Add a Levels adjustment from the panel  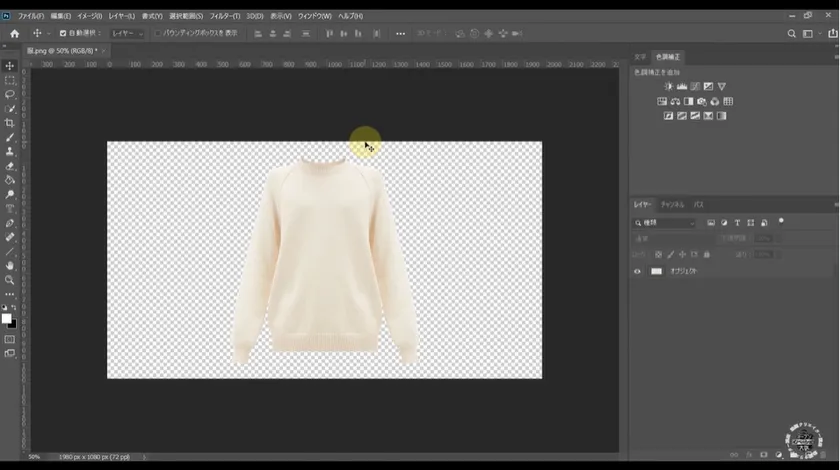[x=682, y=87]
